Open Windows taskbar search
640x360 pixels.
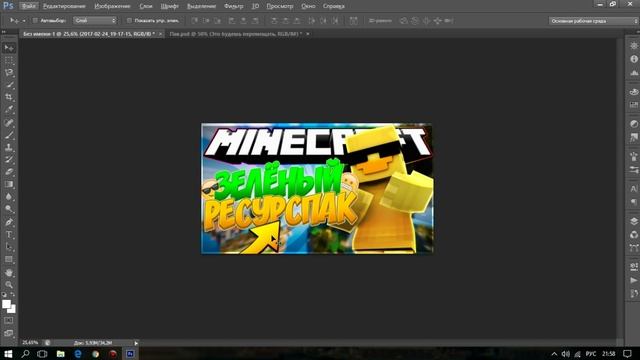pyautogui.click(x=25, y=354)
